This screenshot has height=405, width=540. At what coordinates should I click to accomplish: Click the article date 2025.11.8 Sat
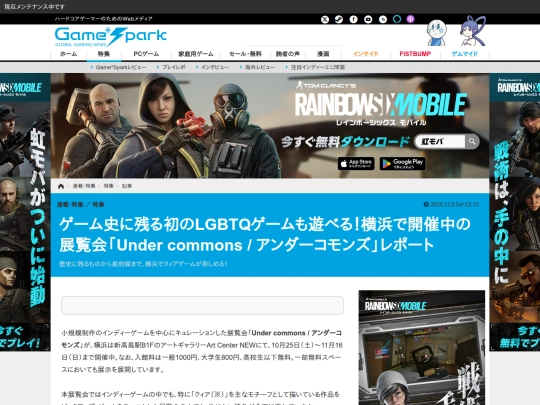[451, 205]
